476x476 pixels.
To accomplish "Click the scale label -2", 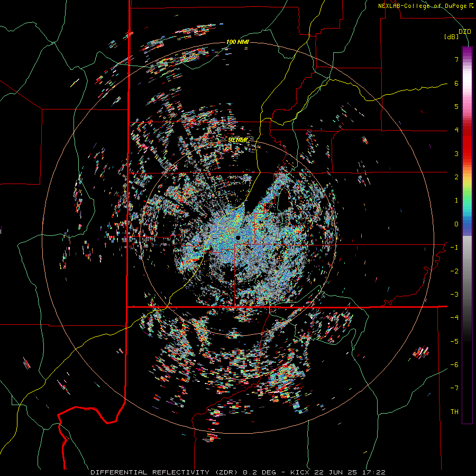I will click(454, 271).
